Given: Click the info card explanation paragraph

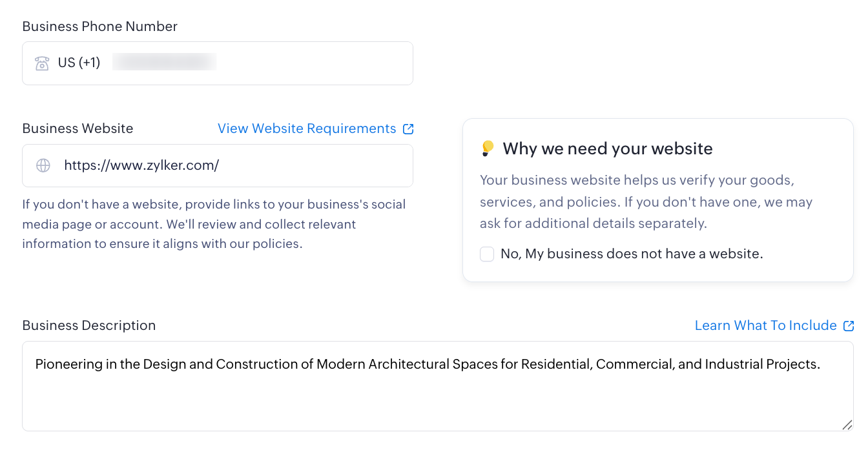Looking at the screenshot, I should (646, 202).
